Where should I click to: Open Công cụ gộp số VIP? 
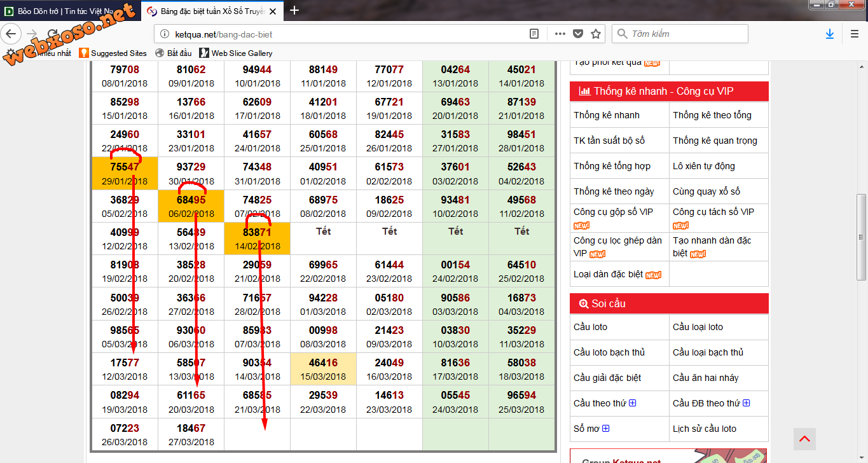[x=613, y=212]
